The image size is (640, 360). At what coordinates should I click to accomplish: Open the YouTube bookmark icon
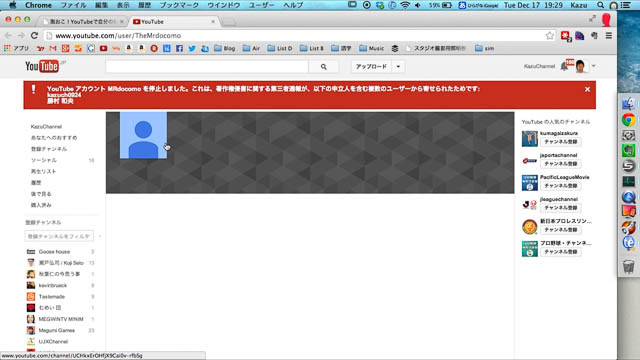tap(103, 48)
